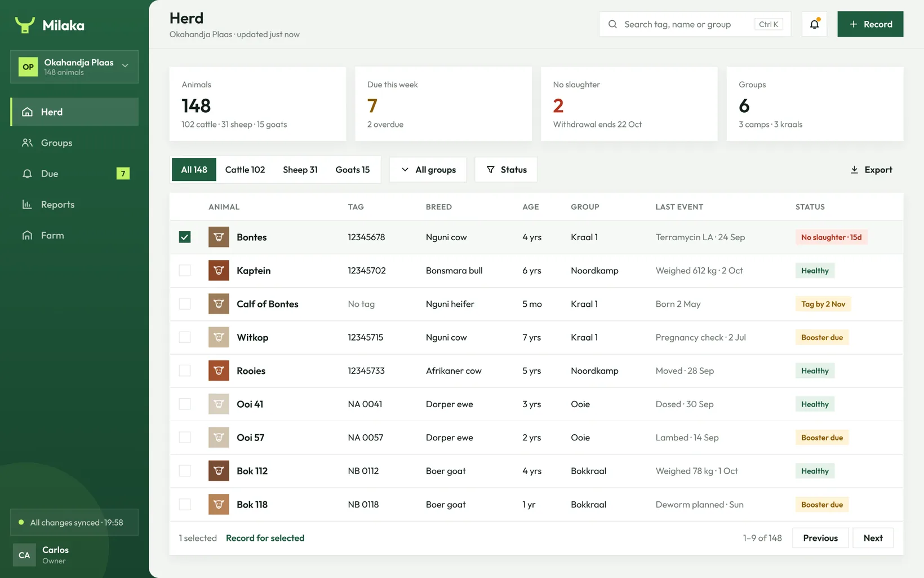Click the search magnifier icon
Image resolution: width=924 pixels, height=578 pixels.
(x=612, y=24)
